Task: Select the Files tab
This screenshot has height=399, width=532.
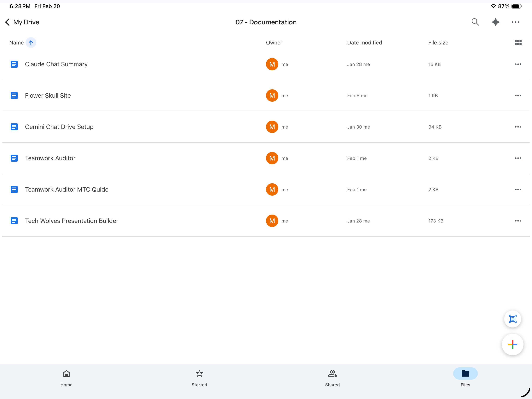Action: tap(465, 378)
